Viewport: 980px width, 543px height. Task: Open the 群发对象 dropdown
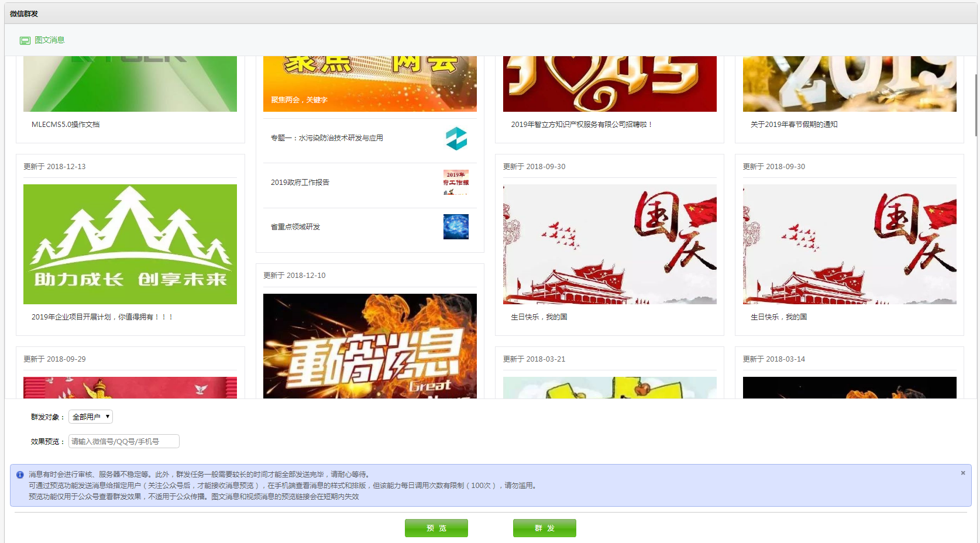pos(91,417)
